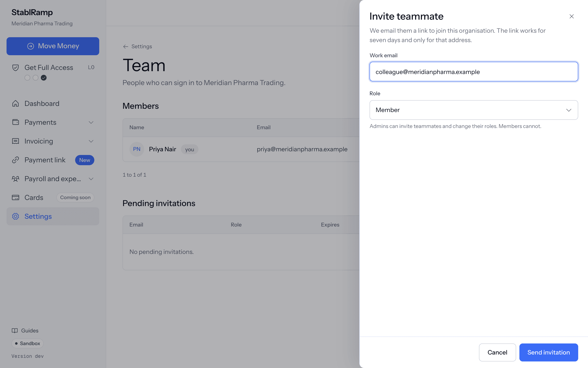Click the Sandbox environment badge
This screenshot has height=368, width=588.
pyautogui.click(x=27, y=343)
